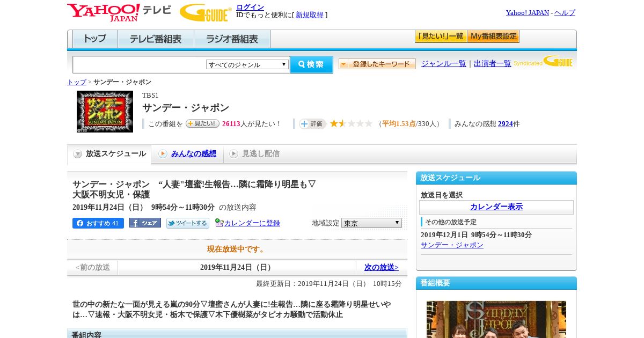This screenshot has width=644, height=338.
Task: Open the すべてのジャンル genre dropdown
Action: pyautogui.click(x=247, y=64)
